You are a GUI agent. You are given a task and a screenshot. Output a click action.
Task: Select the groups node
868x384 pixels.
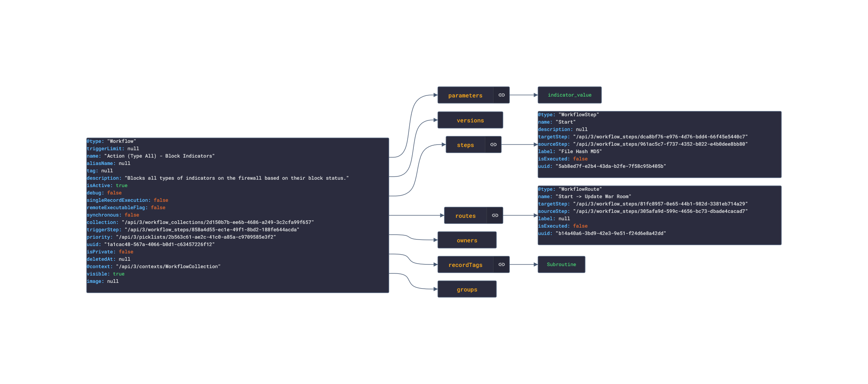pyautogui.click(x=467, y=289)
